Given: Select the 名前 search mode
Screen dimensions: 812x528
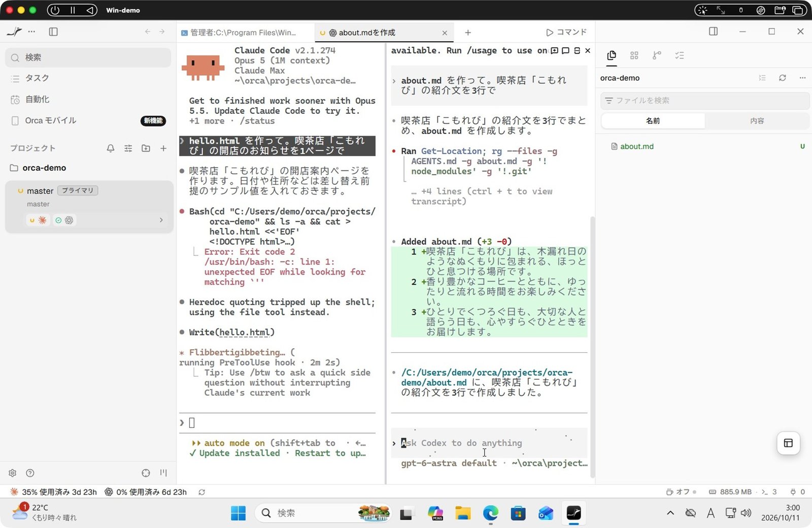Looking at the screenshot, I should [653, 121].
